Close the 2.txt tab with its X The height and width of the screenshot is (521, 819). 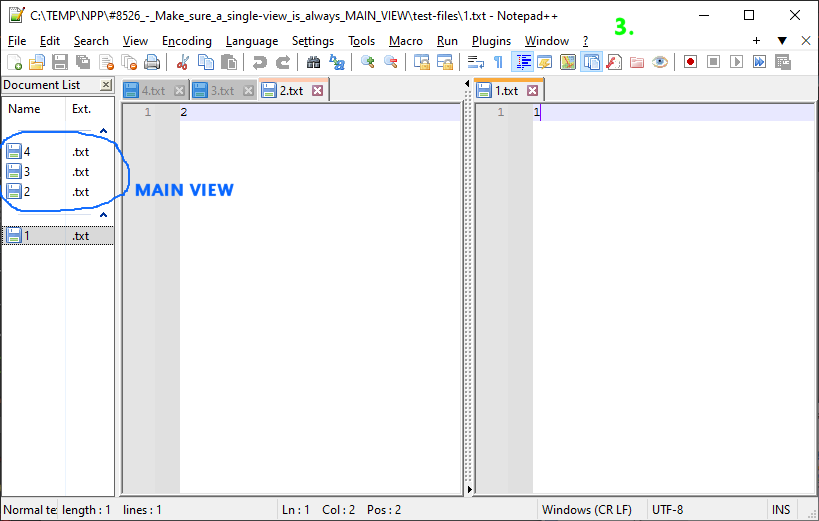coord(318,91)
